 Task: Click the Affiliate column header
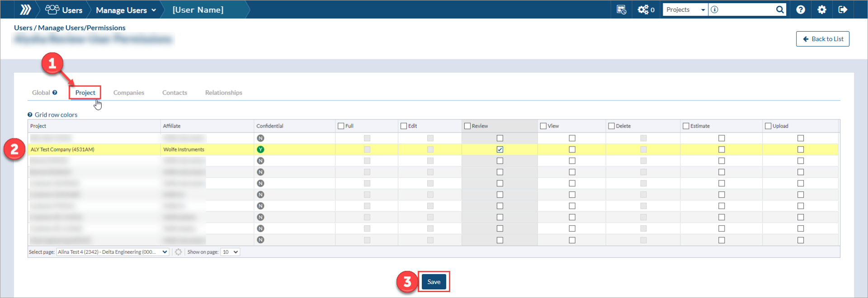(207, 126)
